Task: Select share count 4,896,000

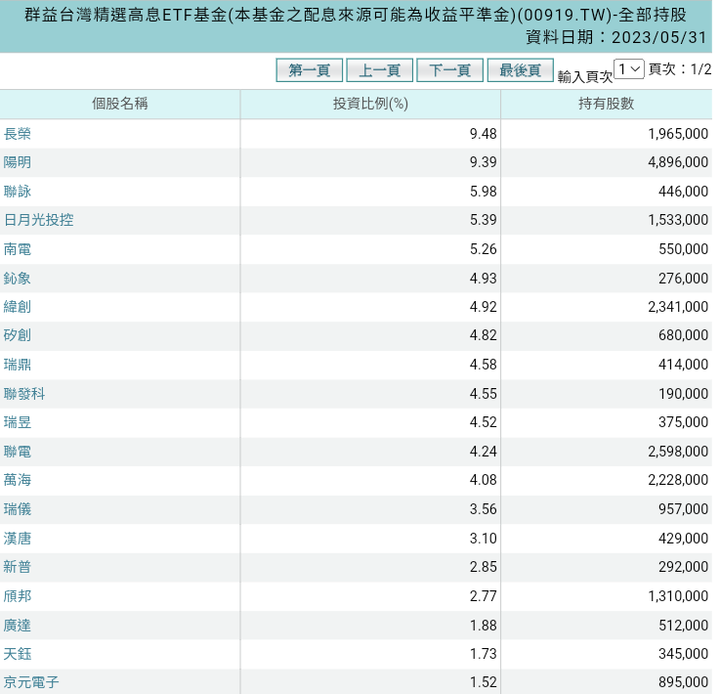Action: pos(678,162)
